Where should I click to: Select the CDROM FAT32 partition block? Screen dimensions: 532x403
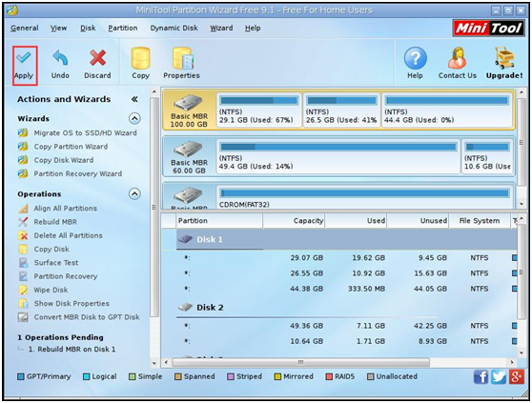pyautogui.click(x=365, y=197)
